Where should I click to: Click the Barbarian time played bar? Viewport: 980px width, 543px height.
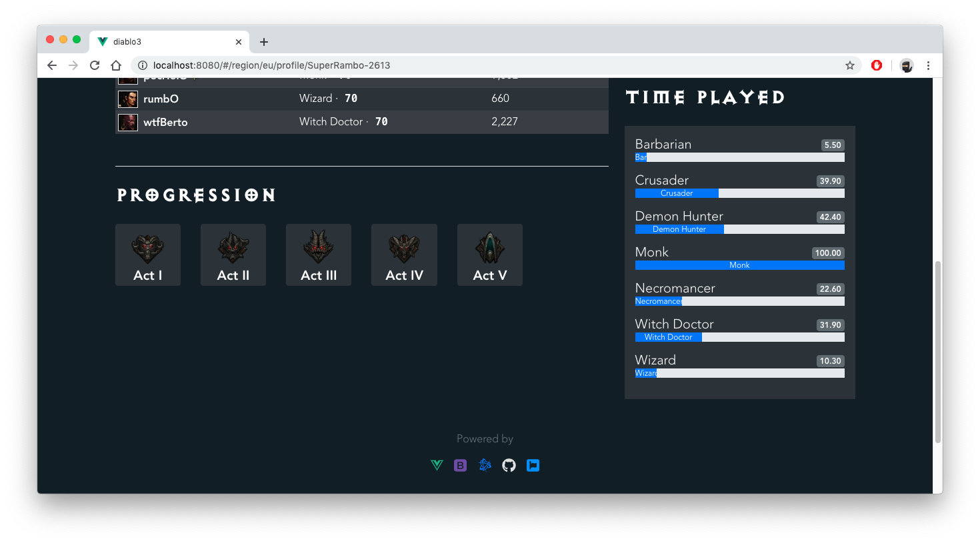[x=740, y=157]
